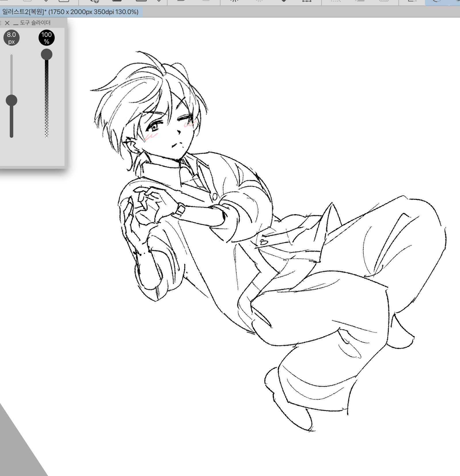Click the 도구 슬라이더 panel title
The width and height of the screenshot is (460, 476).
tap(35, 23)
